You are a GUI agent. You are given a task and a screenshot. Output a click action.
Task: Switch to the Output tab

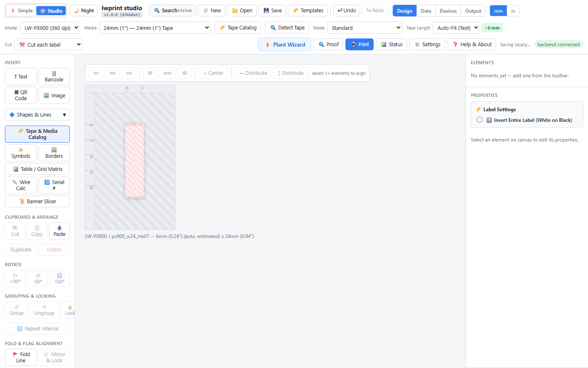[473, 11]
